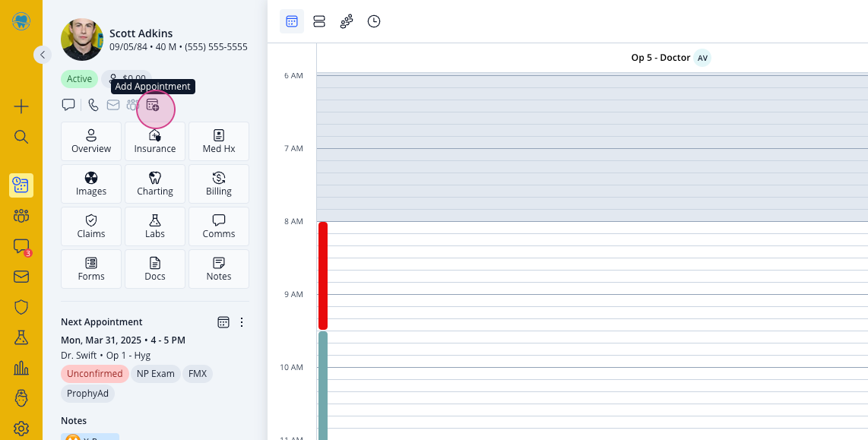Send a chat message to patient
The height and width of the screenshot is (440, 868).
tap(68, 105)
